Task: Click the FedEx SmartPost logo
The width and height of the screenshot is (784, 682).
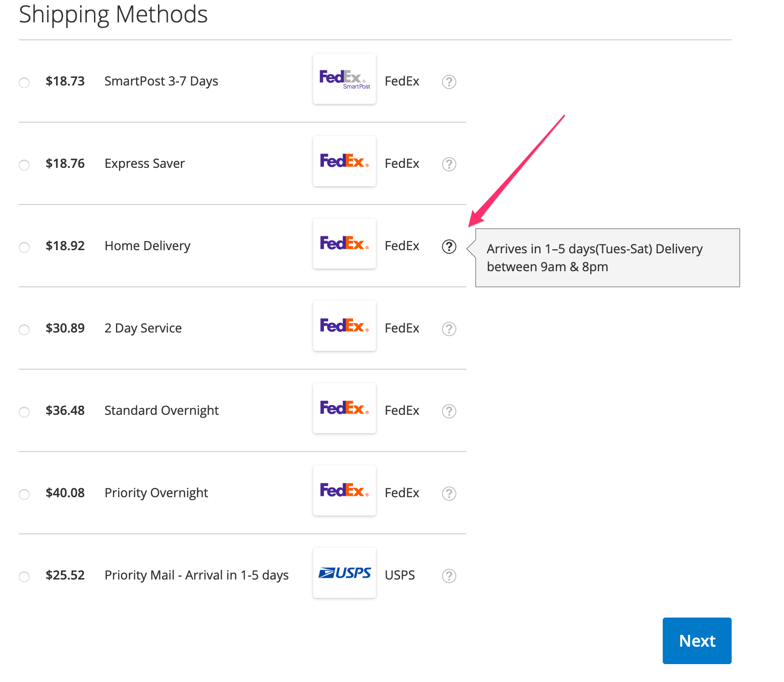Action: coord(344,79)
